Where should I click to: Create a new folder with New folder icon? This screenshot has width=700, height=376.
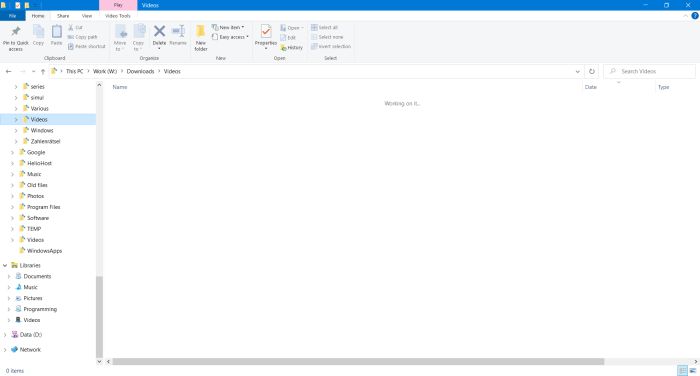click(200, 31)
